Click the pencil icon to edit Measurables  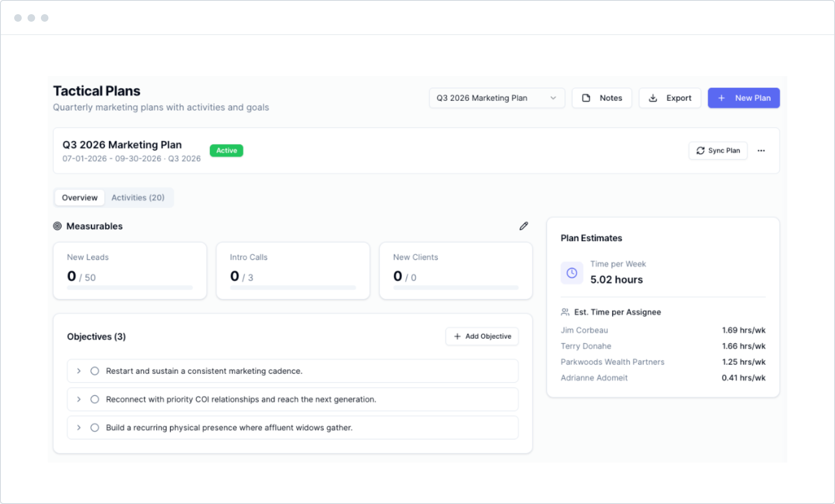pos(524,226)
